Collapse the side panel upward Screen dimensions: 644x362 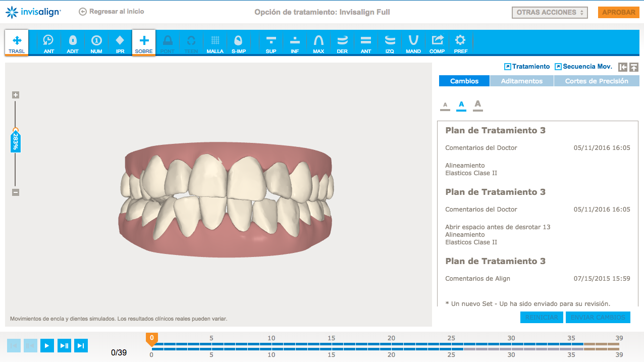coord(634,67)
